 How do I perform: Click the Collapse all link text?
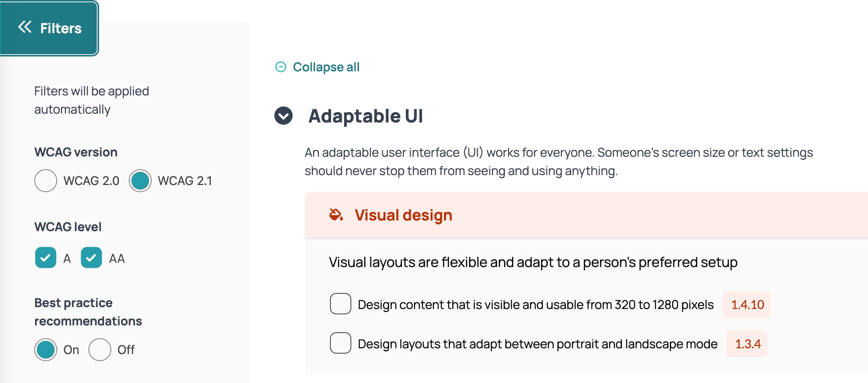[x=326, y=67]
